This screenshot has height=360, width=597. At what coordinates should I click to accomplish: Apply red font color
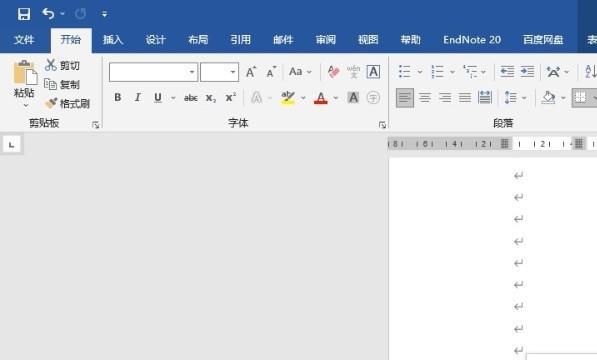(x=321, y=98)
